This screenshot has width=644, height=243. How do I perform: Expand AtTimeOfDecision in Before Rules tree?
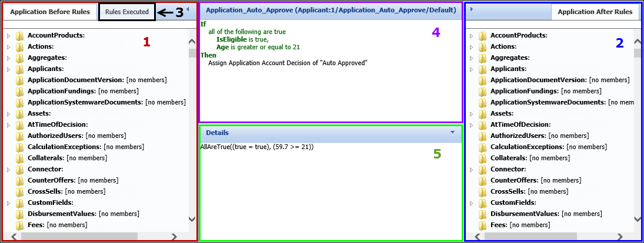tap(9, 124)
